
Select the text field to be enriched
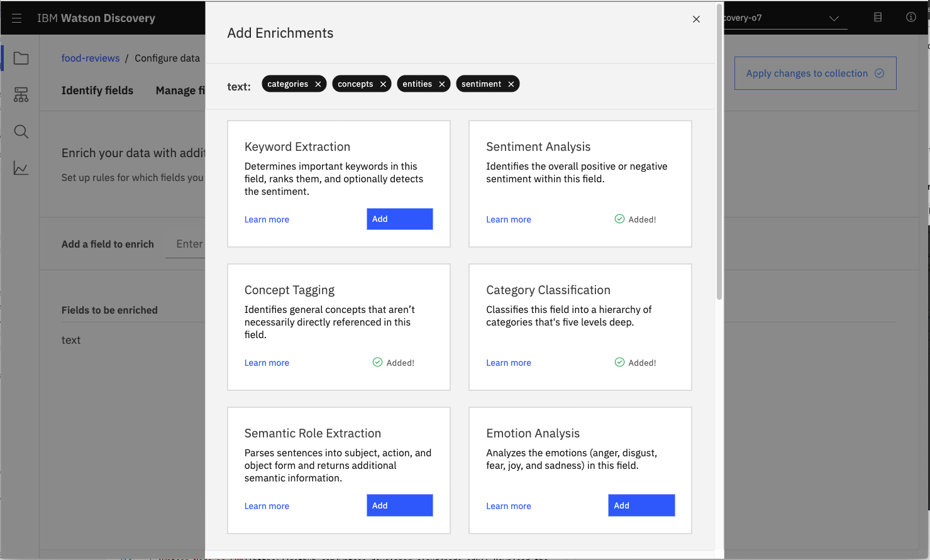pyautogui.click(x=71, y=340)
